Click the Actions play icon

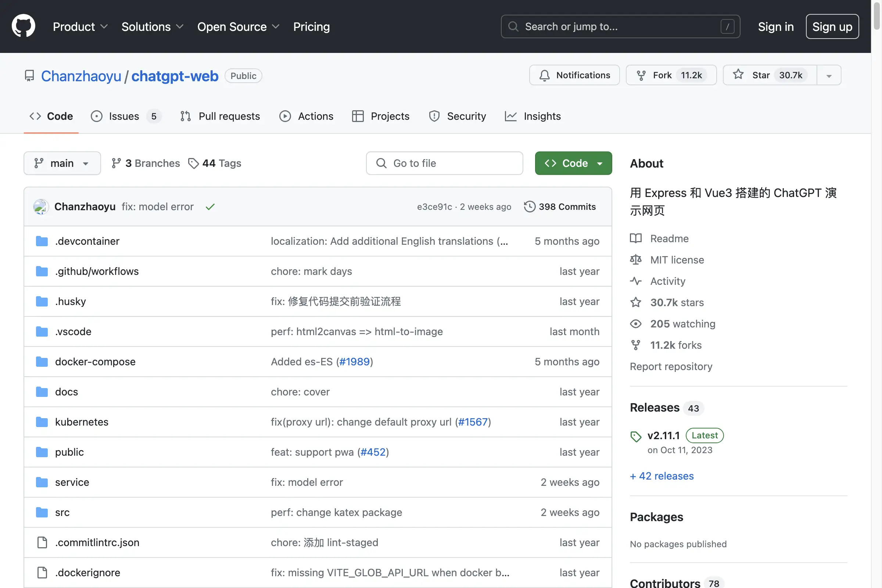tap(285, 116)
